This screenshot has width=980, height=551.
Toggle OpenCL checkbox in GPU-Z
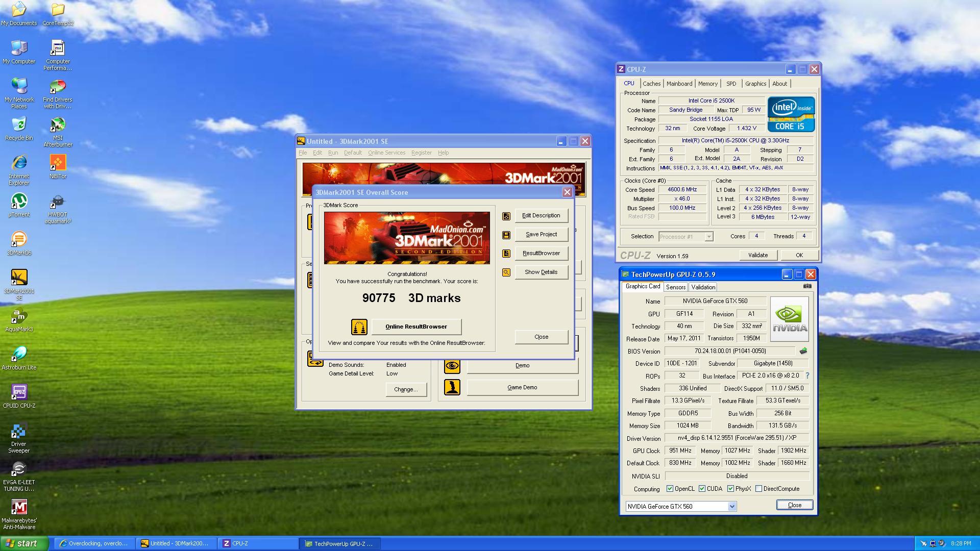(x=670, y=489)
